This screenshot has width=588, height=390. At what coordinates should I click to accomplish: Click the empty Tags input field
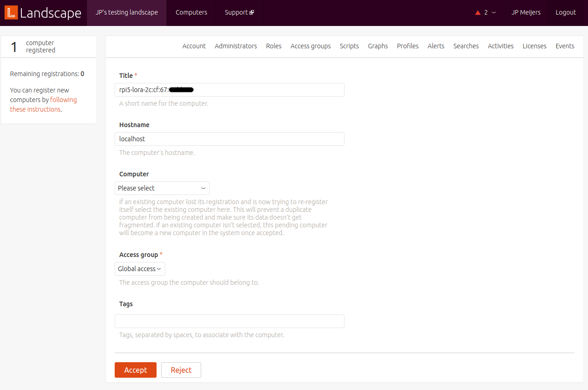click(229, 321)
